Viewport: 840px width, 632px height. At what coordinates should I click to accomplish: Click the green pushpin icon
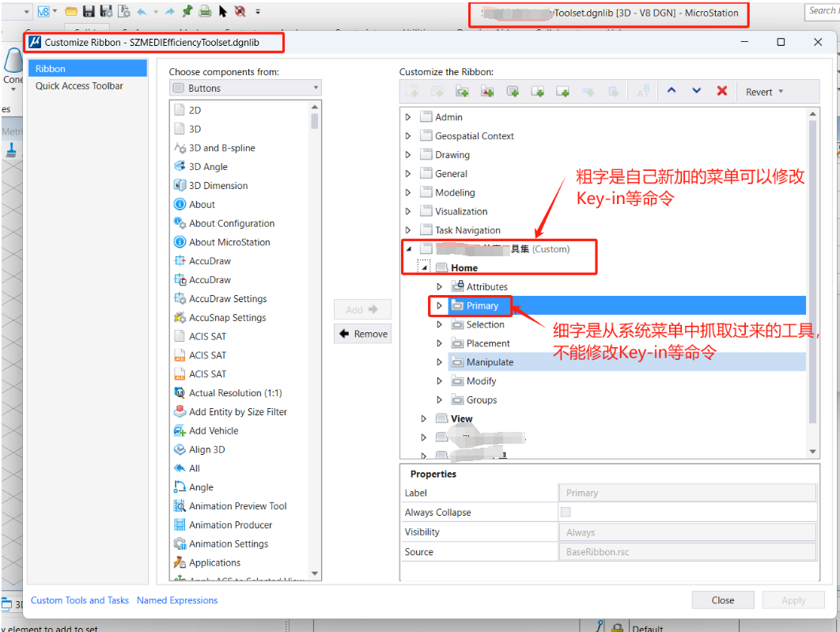[187, 11]
